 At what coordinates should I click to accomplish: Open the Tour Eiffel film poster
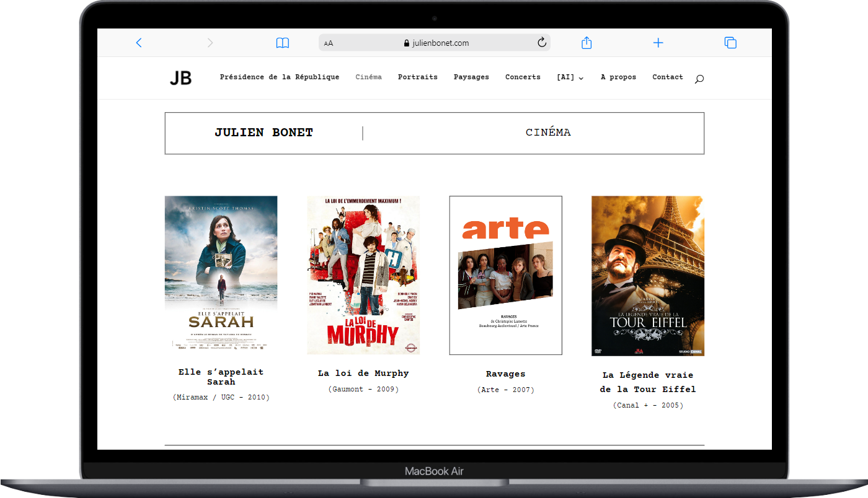pos(648,276)
